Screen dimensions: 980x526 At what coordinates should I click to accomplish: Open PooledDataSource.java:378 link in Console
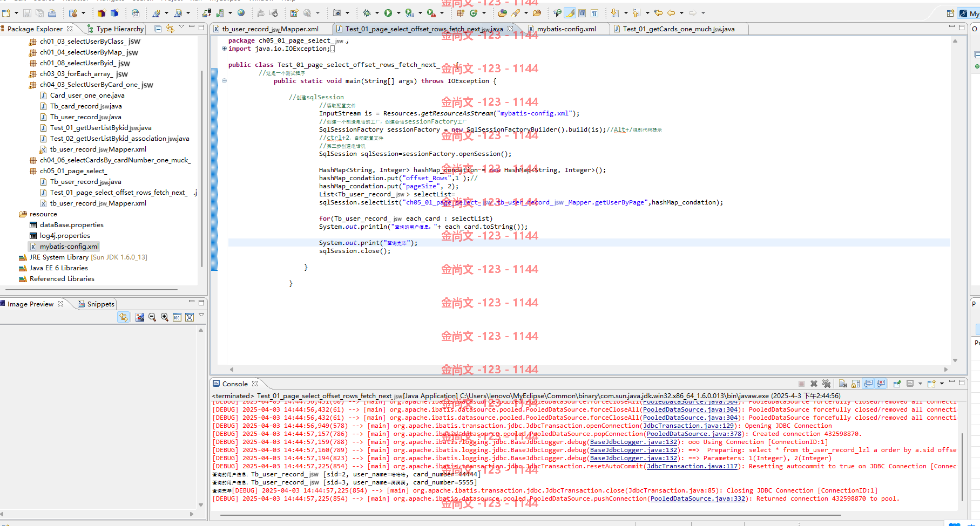[694, 434]
